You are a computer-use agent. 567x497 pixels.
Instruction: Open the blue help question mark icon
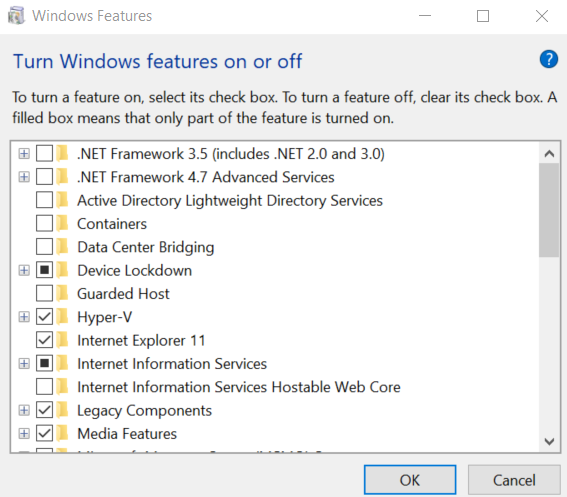(549, 59)
